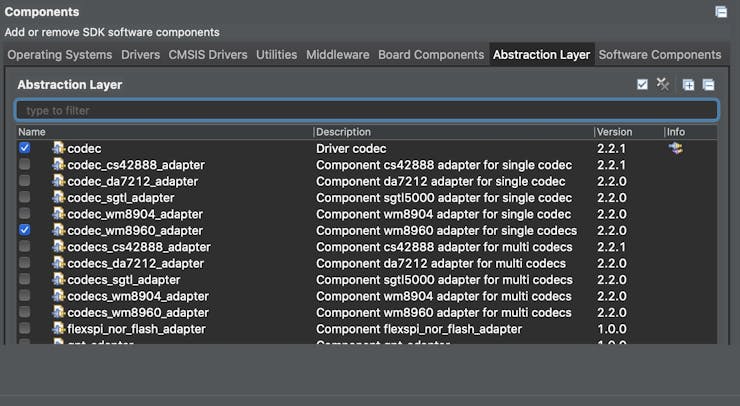Enable the codec_cs42888_adapter checkbox

tap(24, 165)
